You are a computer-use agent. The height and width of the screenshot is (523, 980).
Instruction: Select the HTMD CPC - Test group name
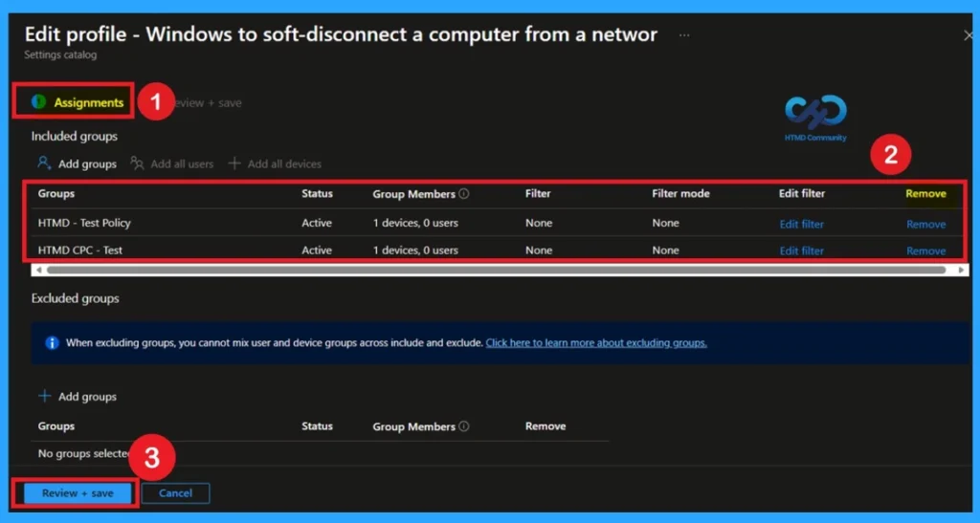coord(80,251)
